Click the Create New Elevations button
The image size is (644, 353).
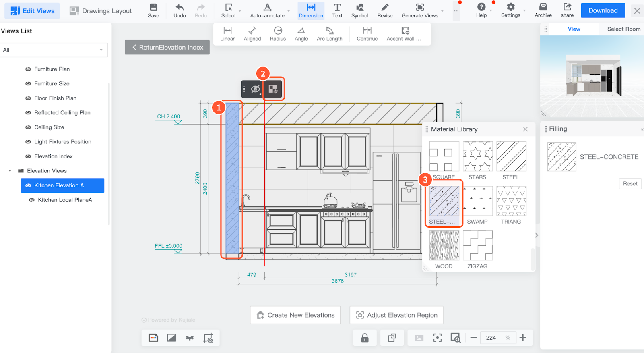pyautogui.click(x=295, y=315)
